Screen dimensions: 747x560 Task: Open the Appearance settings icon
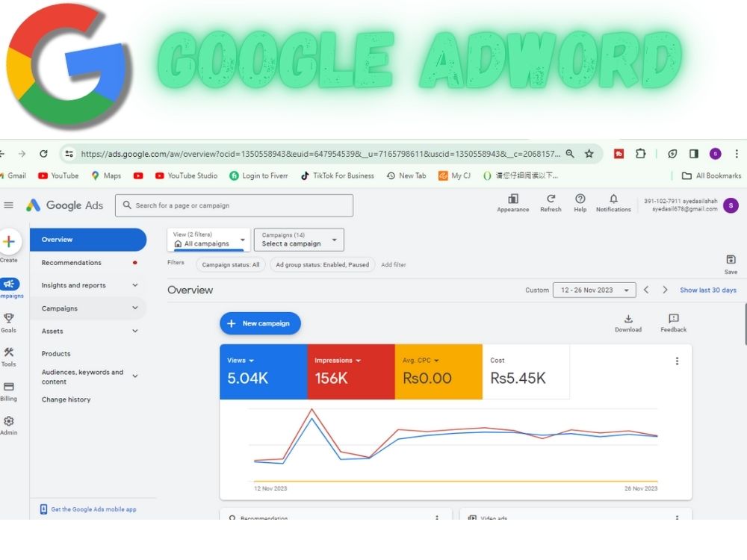point(513,203)
